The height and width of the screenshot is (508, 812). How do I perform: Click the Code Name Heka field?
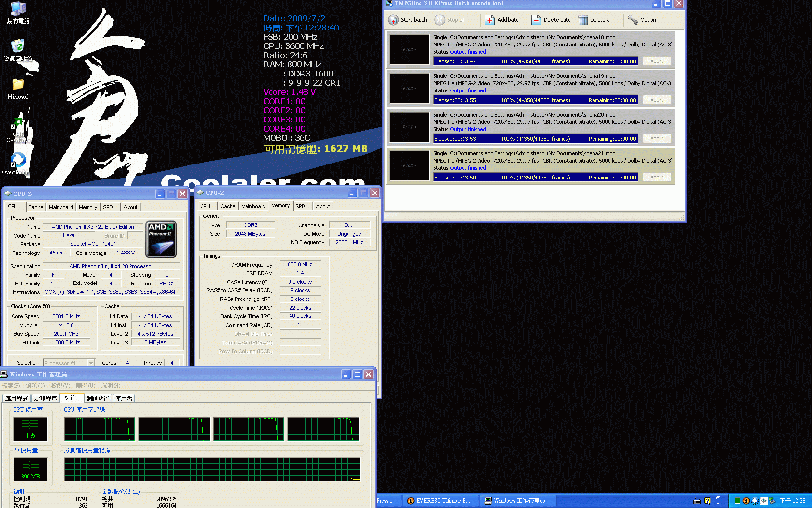coord(69,236)
